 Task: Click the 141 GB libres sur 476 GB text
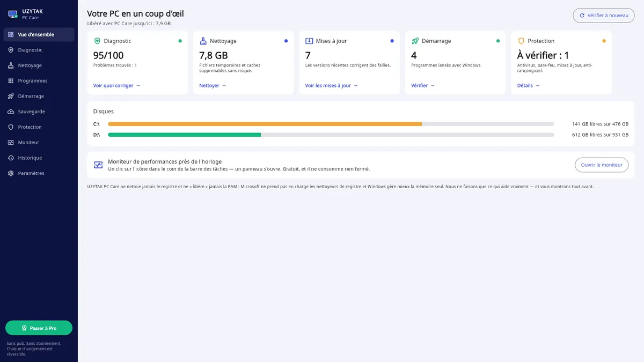coord(600,124)
